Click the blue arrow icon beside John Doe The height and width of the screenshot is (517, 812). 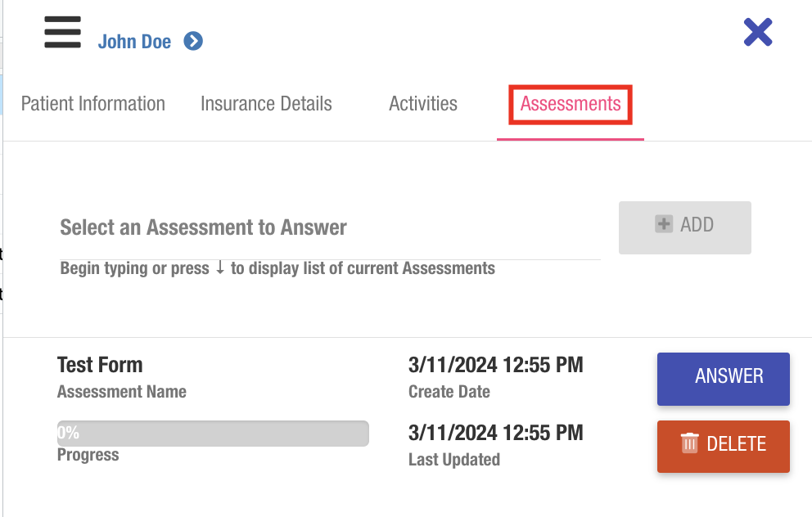click(193, 41)
